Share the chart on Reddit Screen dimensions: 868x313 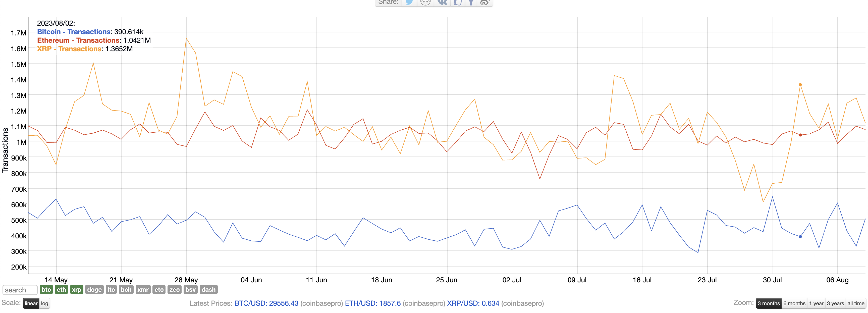425,3
